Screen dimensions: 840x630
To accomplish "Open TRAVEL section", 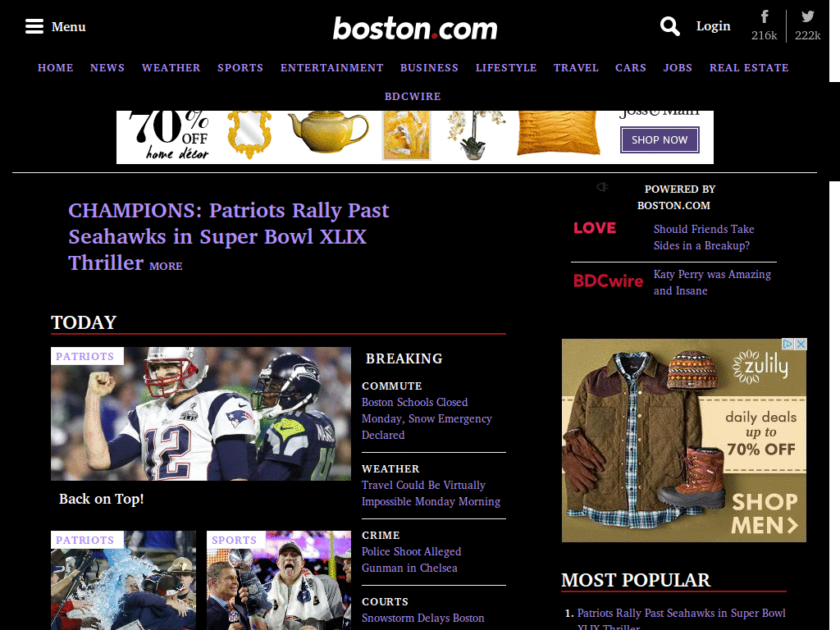I will pyautogui.click(x=576, y=67).
